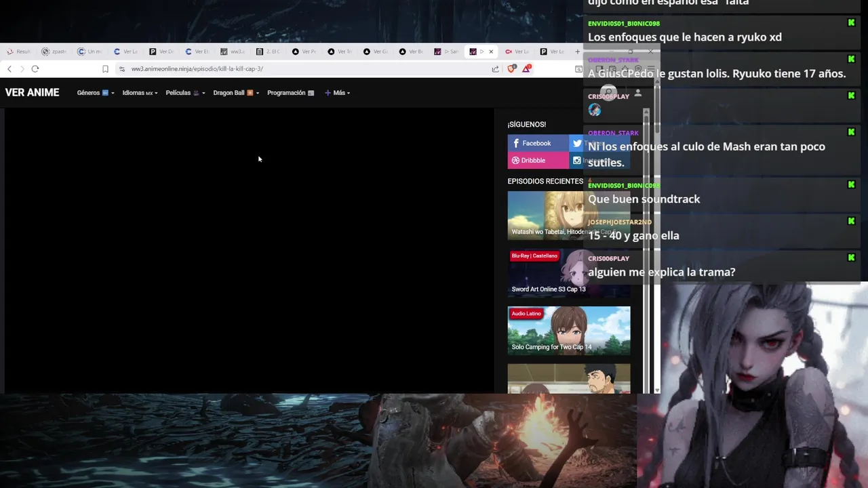The width and height of the screenshot is (868, 488).
Task: Click the EPISODIOS RECIENTES heading
Action: (545, 182)
